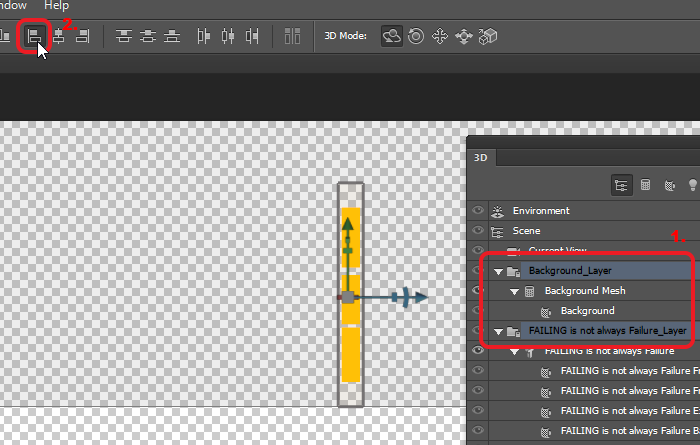The image size is (700, 445).
Task: Open the Window menu
Action: [13, 5]
